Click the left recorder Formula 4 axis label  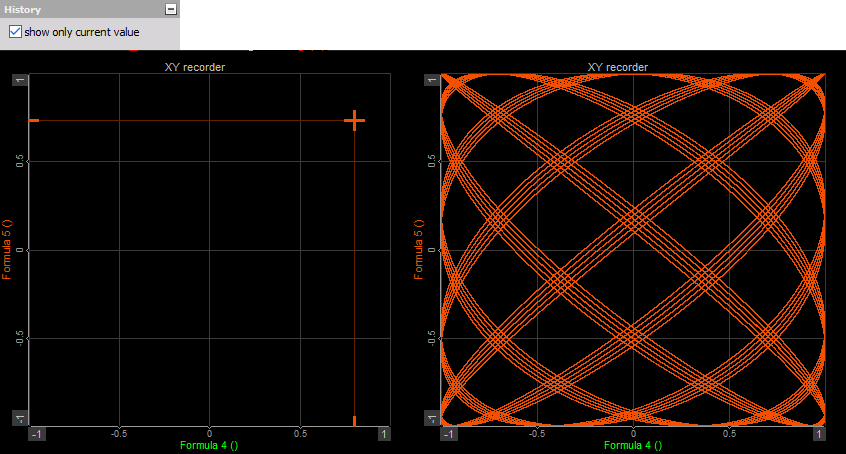pyautogui.click(x=209, y=445)
